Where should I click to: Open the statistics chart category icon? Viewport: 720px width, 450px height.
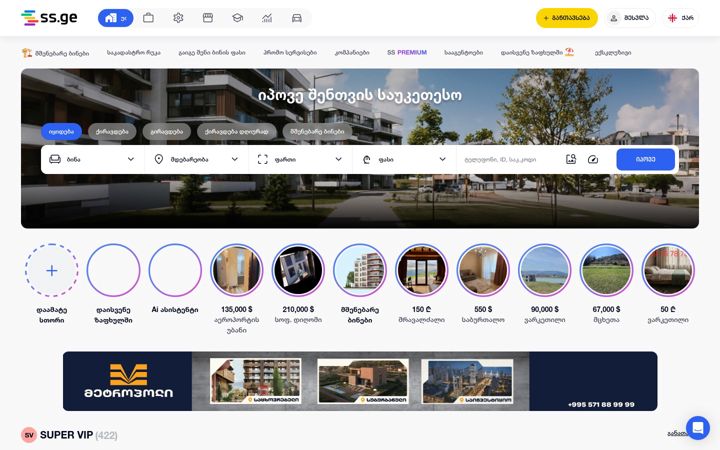point(267,18)
